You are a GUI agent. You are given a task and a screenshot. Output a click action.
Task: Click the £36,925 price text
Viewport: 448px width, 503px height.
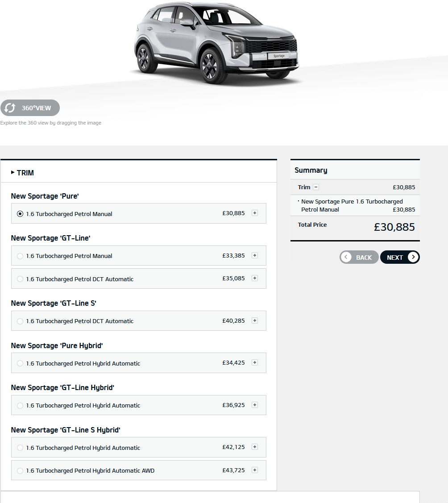tap(233, 405)
